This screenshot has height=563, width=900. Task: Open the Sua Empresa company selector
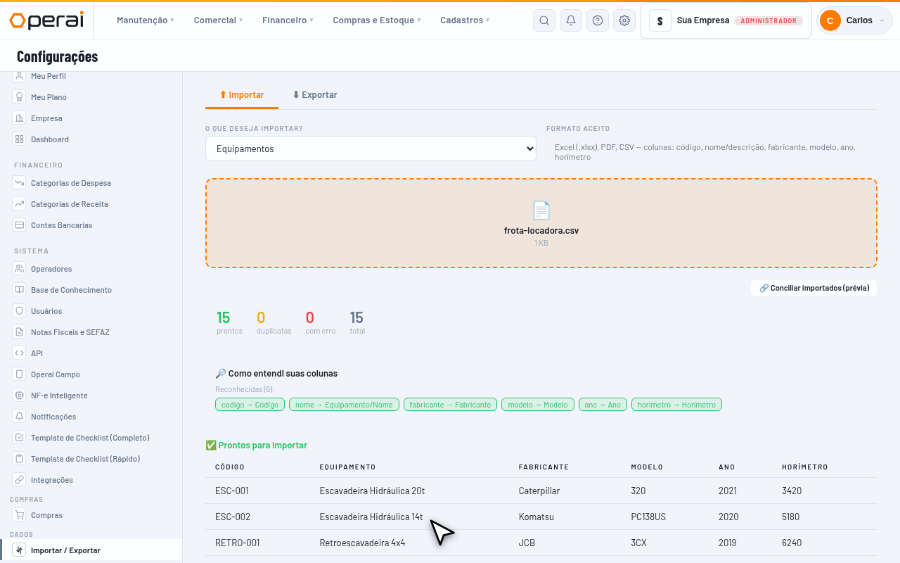[726, 21]
